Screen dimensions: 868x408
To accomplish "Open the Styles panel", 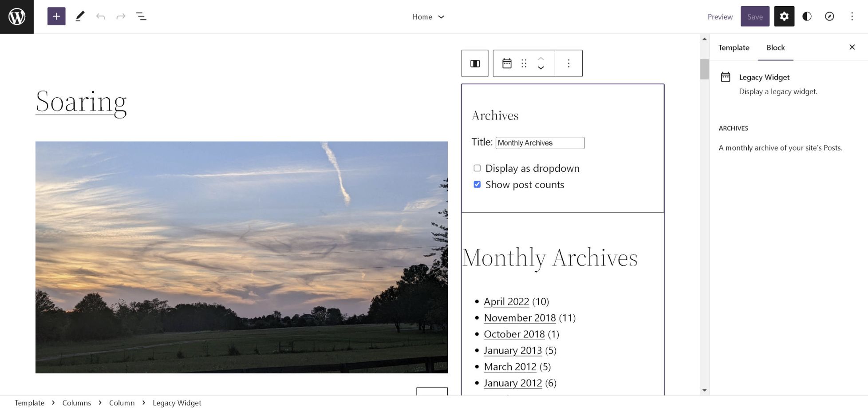I will tap(807, 16).
